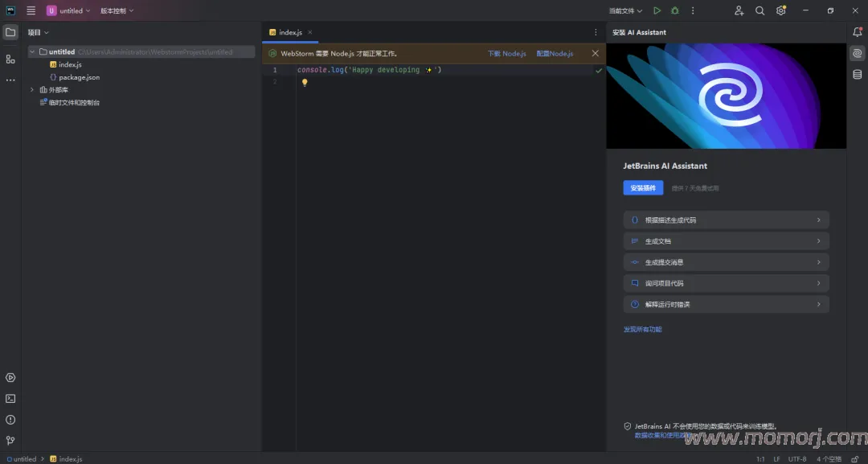
Task: Run the current file with green play icon
Action: point(657,10)
